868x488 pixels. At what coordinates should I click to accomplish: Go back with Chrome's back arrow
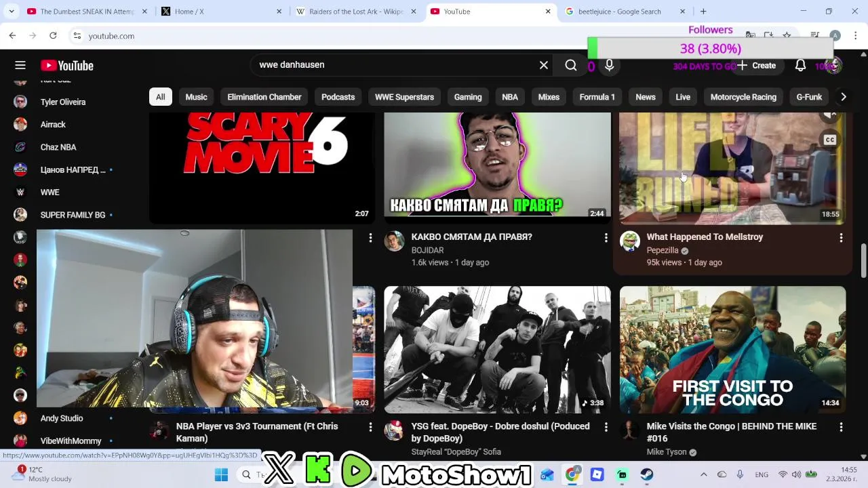pyautogui.click(x=12, y=35)
